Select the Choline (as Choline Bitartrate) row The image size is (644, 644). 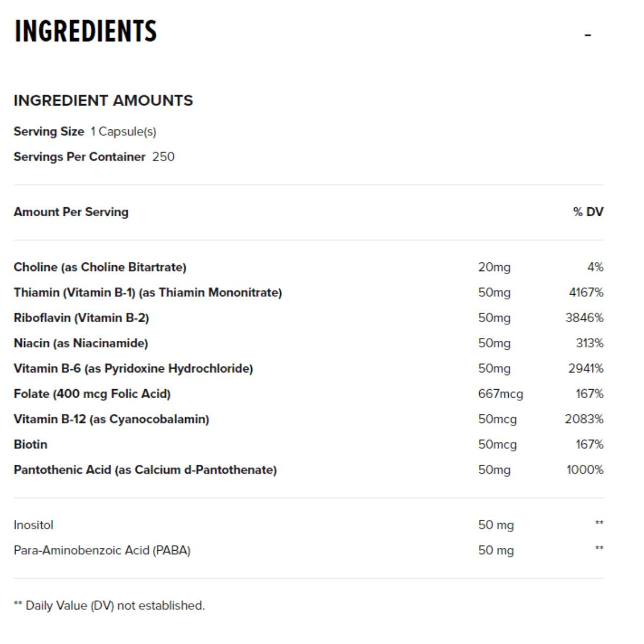click(x=309, y=267)
